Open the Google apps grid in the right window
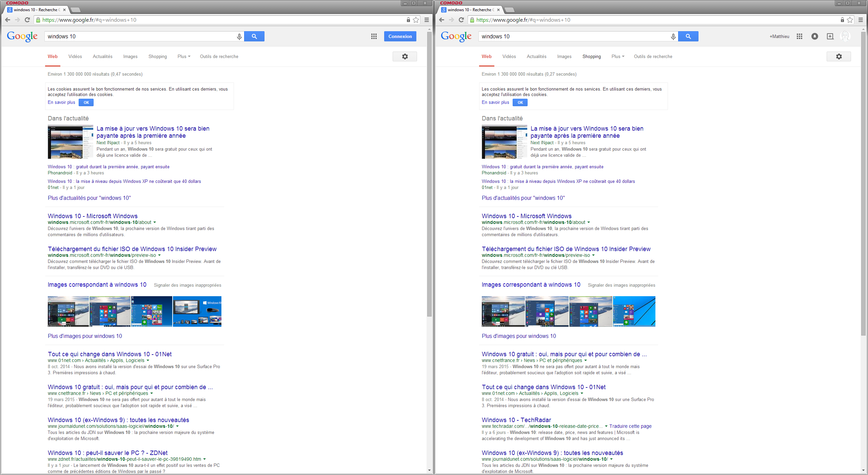Screen dimensions: 868x475 (x=800, y=36)
